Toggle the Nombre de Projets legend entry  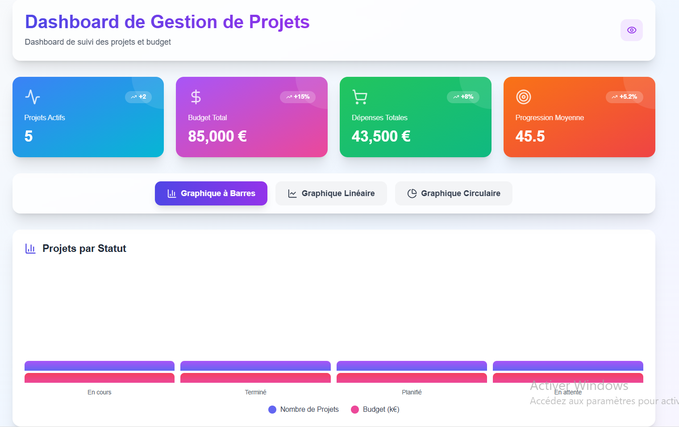pyautogui.click(x=304, y=409)
